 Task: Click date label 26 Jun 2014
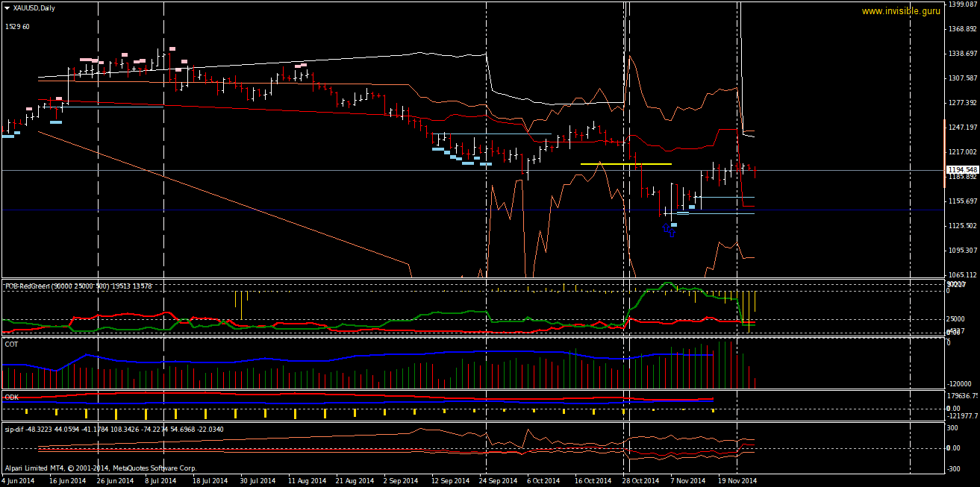click(x=116, y=481)
